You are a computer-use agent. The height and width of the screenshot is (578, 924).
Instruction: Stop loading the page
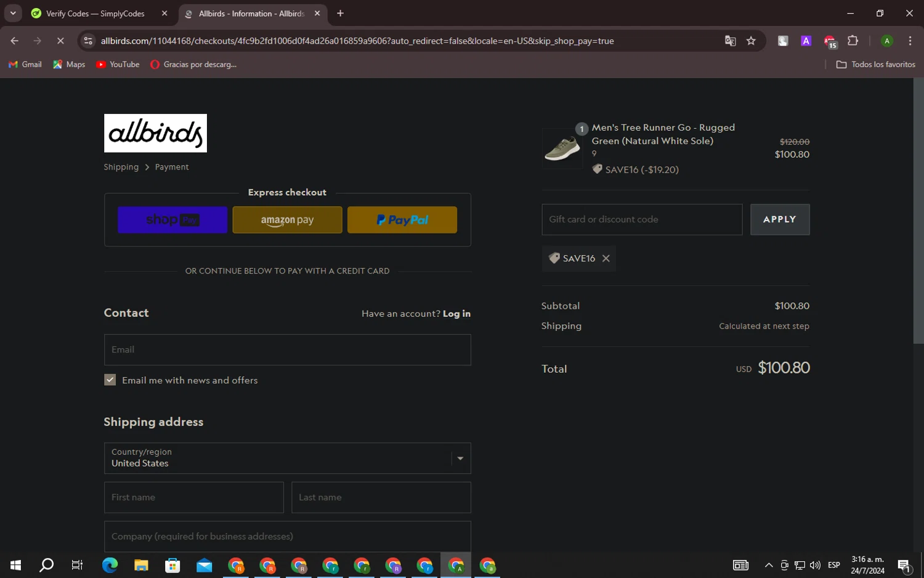[x=60, y=41]
